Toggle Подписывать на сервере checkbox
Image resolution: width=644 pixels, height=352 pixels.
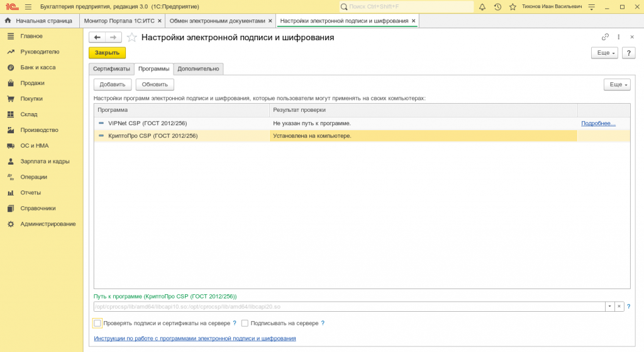245,323
